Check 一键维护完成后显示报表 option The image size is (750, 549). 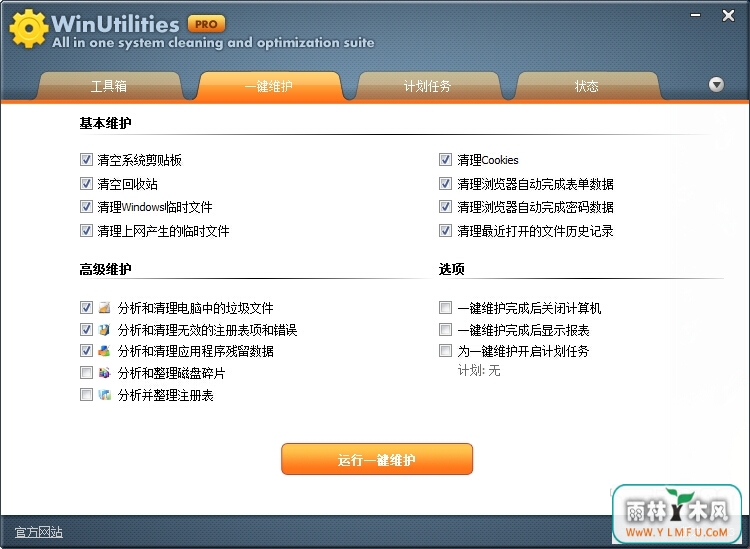tap(445, 329)
